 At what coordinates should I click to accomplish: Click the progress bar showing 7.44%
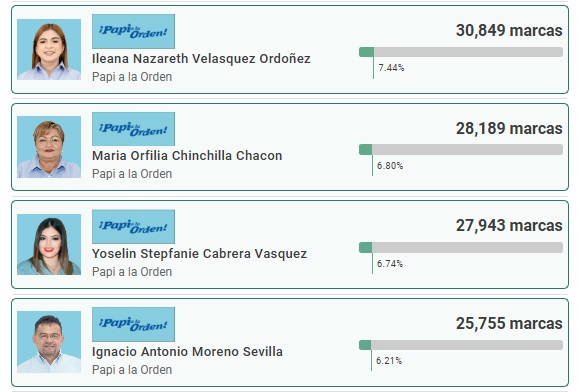tap(461, 52)
